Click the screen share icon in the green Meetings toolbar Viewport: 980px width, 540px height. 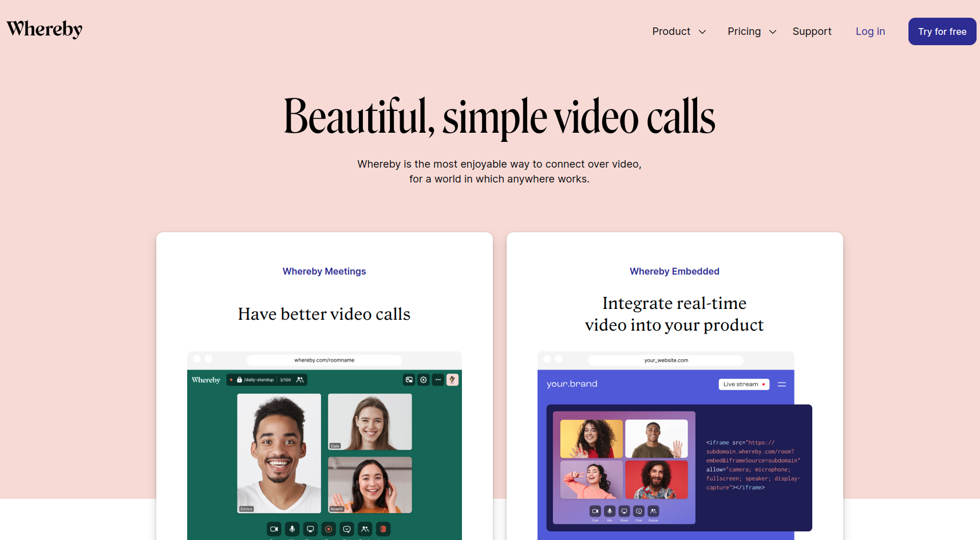(310, 529)
